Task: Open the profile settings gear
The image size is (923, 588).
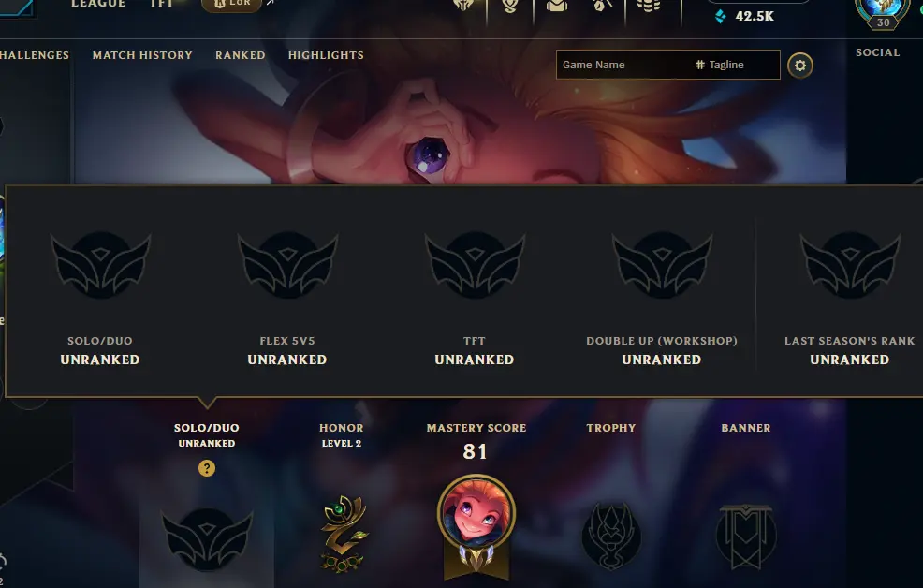Action: (800, 66)
